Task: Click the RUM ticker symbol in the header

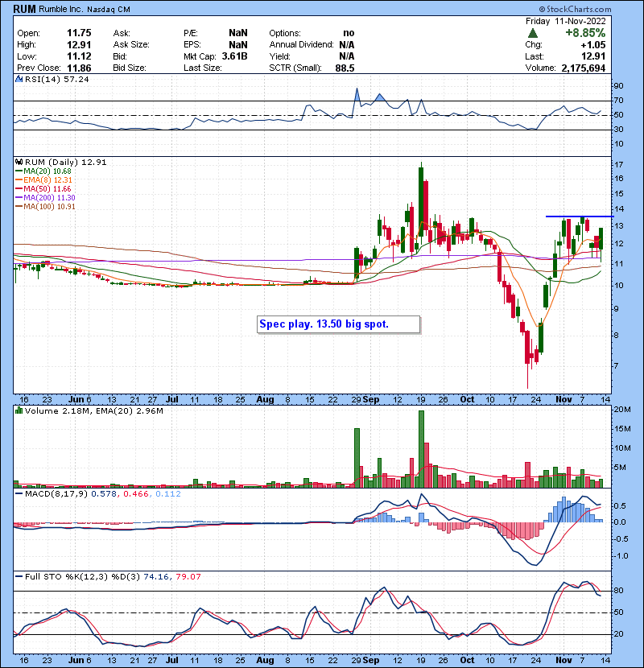Action: point(25,9)
